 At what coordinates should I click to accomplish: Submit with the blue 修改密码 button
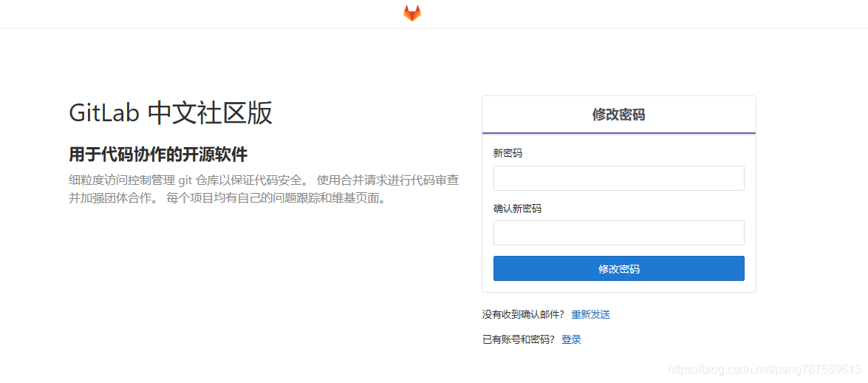tap(618, 269)
